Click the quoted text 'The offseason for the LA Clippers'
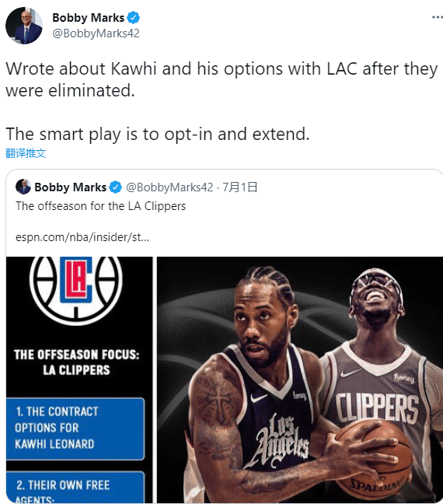The image size is (443, 504). click(100, 206)
